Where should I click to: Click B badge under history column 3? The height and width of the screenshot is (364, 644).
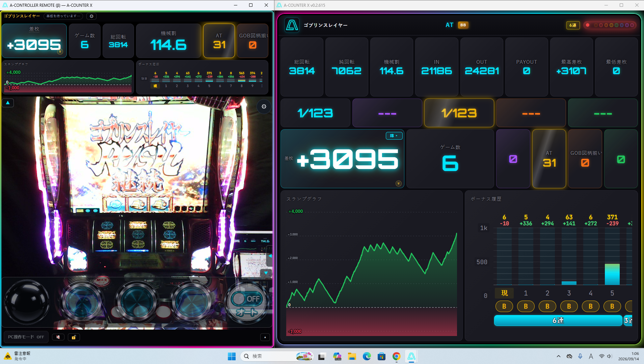pos(569,306)
